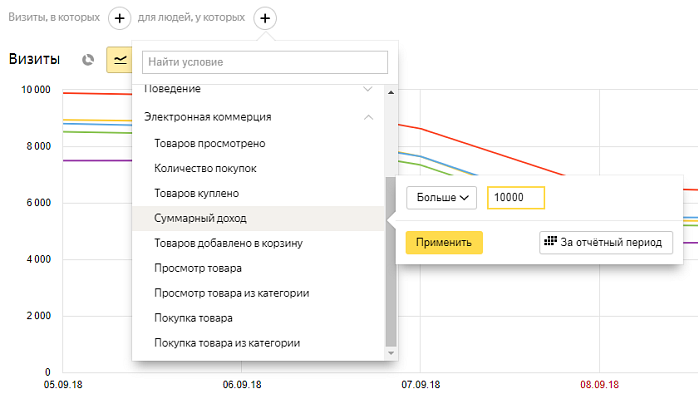Click the scrollbar up arrow in conditions list
698x397 pixels.
pyautogui.click(x=391, y=93)
